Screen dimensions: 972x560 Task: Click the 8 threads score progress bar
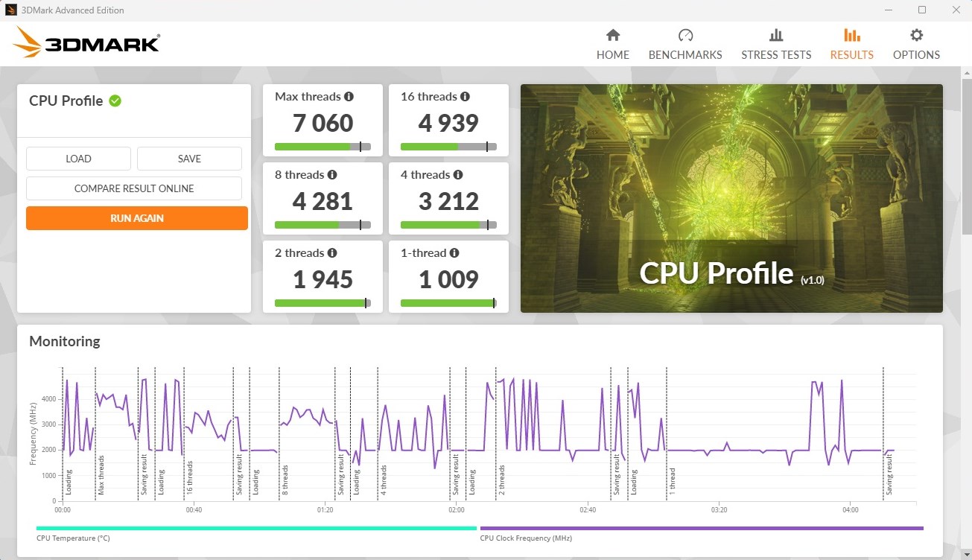(x=323, y=225)
